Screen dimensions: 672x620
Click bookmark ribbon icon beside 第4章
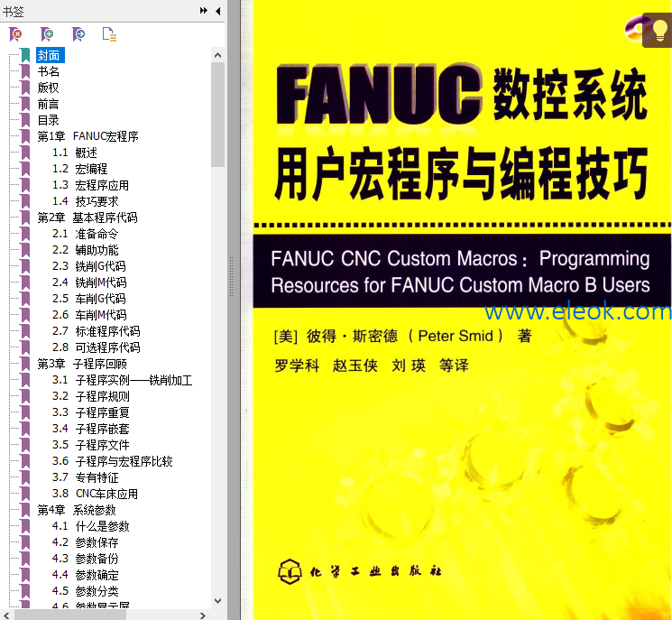click(26, 510)
